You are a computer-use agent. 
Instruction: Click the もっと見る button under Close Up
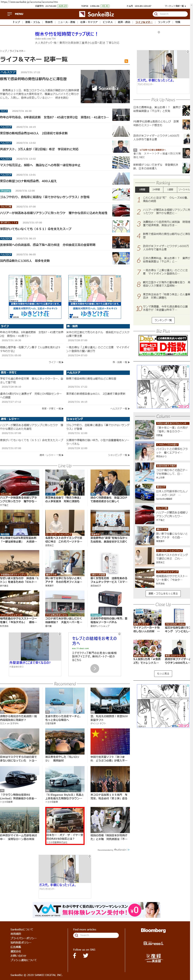163,673
